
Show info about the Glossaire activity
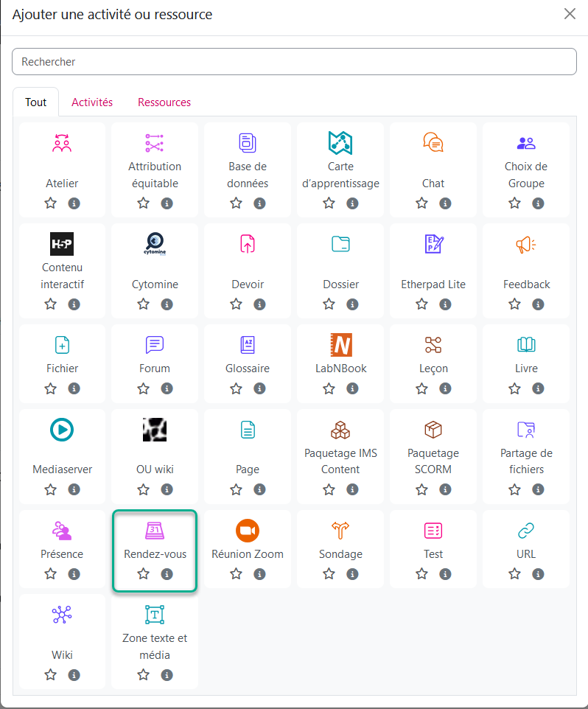click(x=259, y=388)
